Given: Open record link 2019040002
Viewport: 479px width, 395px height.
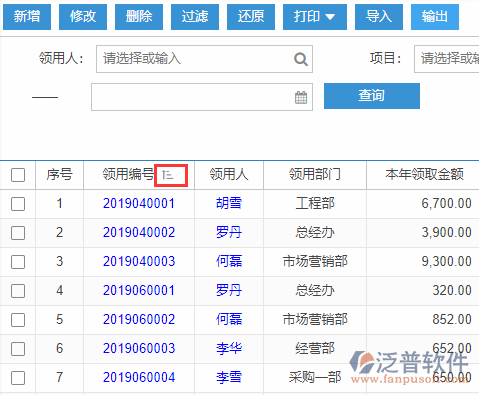Looking at the screenshot, I should 139,232.
